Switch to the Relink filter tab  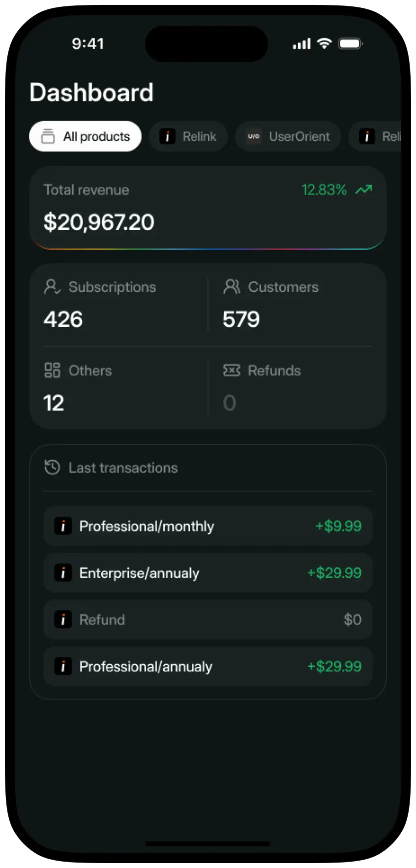coord(188,136)
